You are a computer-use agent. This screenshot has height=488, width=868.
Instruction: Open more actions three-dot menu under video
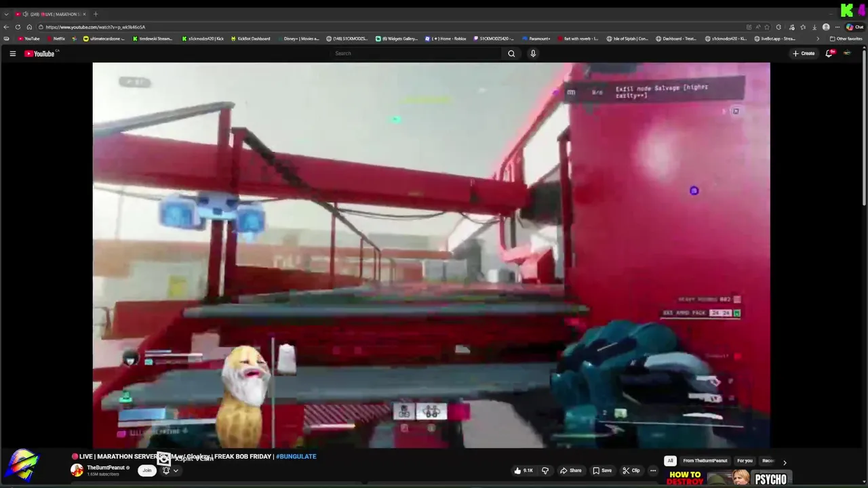tap(653, 470)
